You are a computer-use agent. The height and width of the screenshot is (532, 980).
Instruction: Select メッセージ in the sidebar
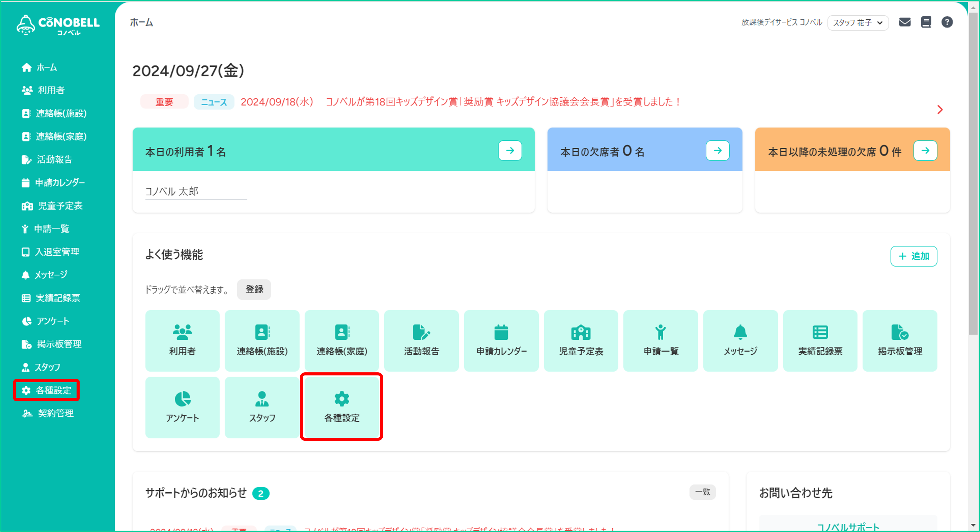(x=45, y=275)
